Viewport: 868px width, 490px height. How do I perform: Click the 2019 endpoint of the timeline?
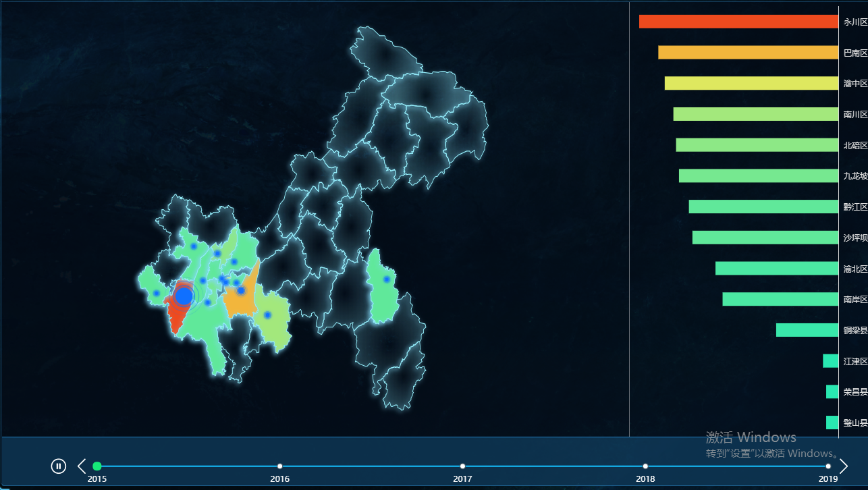pos(828,466)
